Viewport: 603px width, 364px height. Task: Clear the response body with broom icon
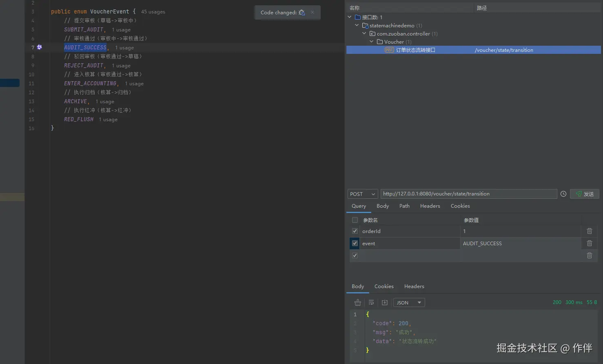pos(358,302)
